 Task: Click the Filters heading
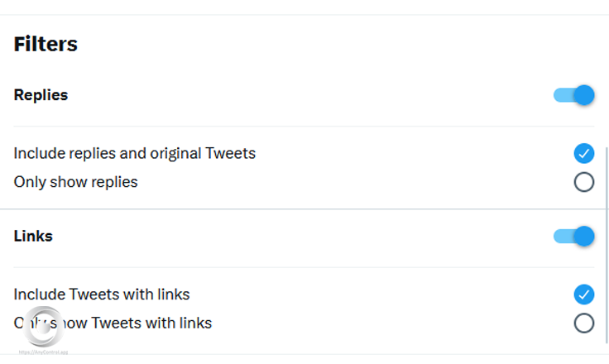click(x=46, y=44)
